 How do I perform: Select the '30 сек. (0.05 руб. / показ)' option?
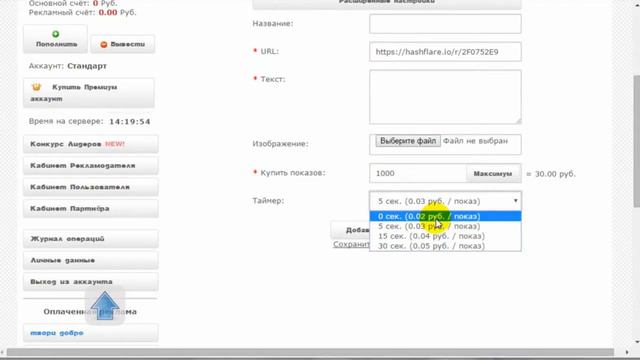pyautogui.click(x=445, y=246)
